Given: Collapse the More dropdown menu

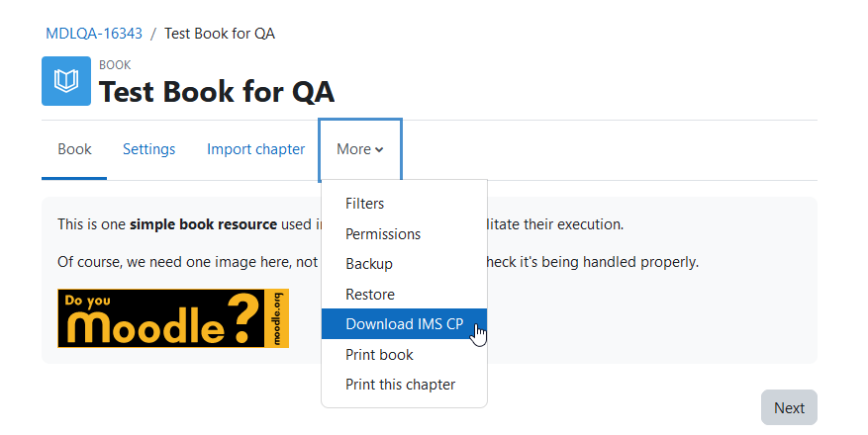Looking at the screenshot, I should [360, 150].
